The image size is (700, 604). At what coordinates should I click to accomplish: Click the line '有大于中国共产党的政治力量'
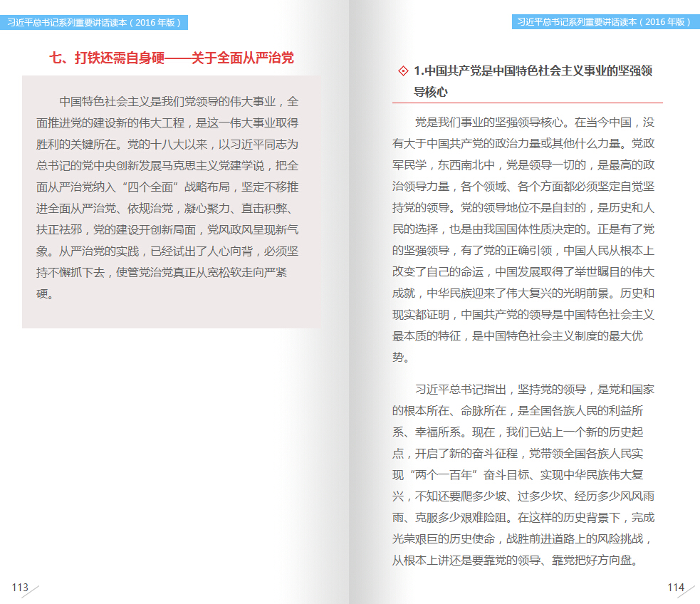click(466, 143)
